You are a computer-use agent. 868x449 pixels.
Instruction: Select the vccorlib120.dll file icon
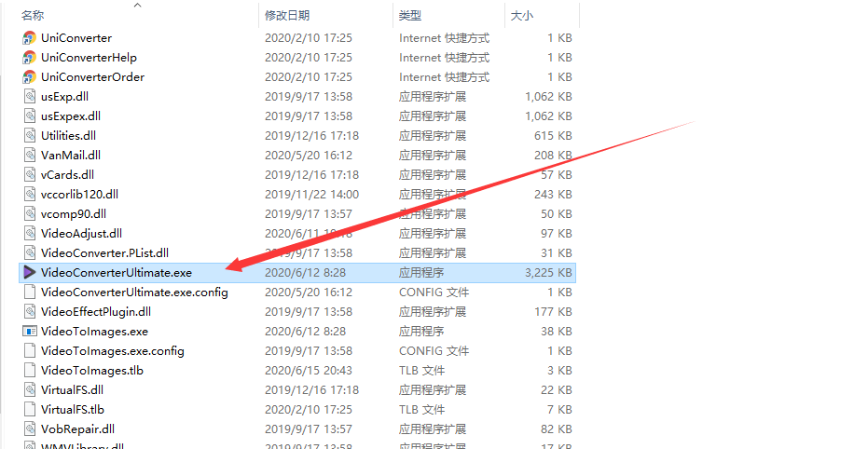(30, 195)
